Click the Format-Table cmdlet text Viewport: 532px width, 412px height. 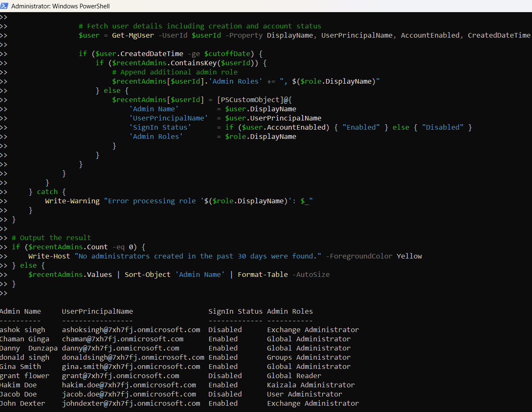(262, 275)
